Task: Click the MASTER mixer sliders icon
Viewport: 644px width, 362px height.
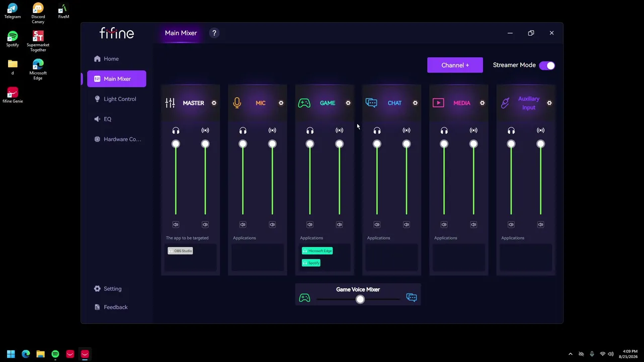Action: pyautogui.click(x=170, y=103)
